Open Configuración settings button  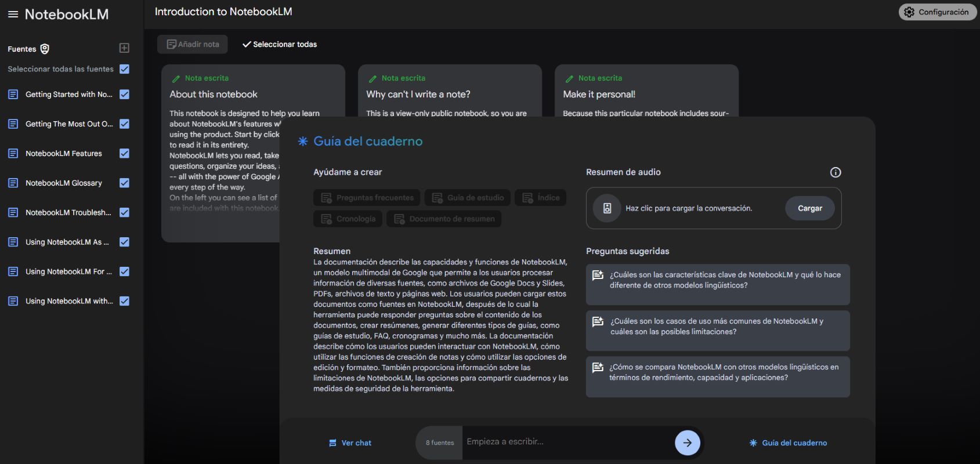pyautogui.click(x=938, y=12)
